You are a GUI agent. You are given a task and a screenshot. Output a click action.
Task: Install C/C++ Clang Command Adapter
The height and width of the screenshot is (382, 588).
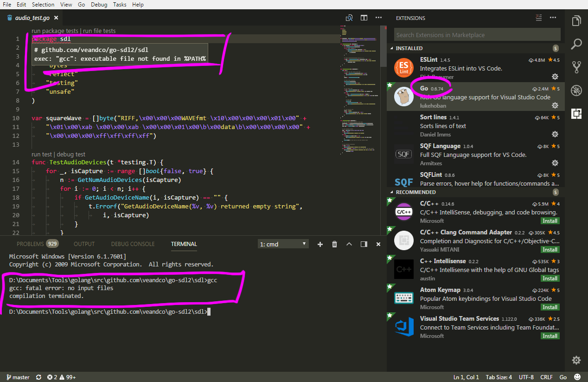pyautogui.click(x=550, y=250)
